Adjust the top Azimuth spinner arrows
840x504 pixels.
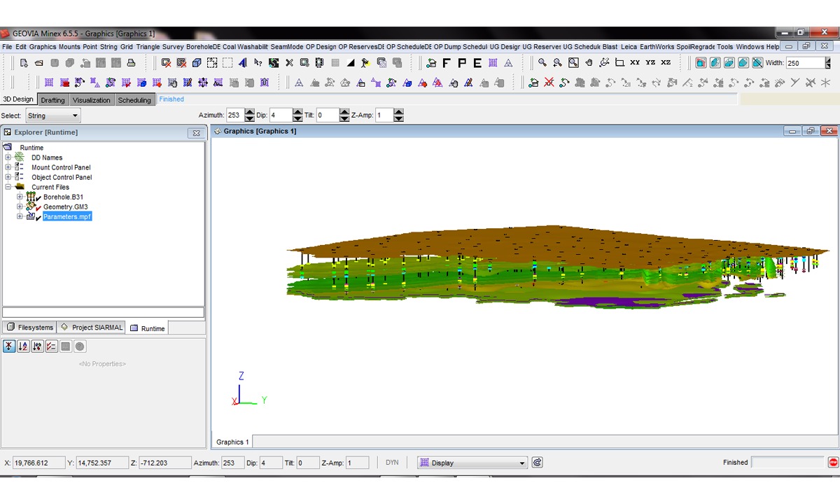pos(250,115)
